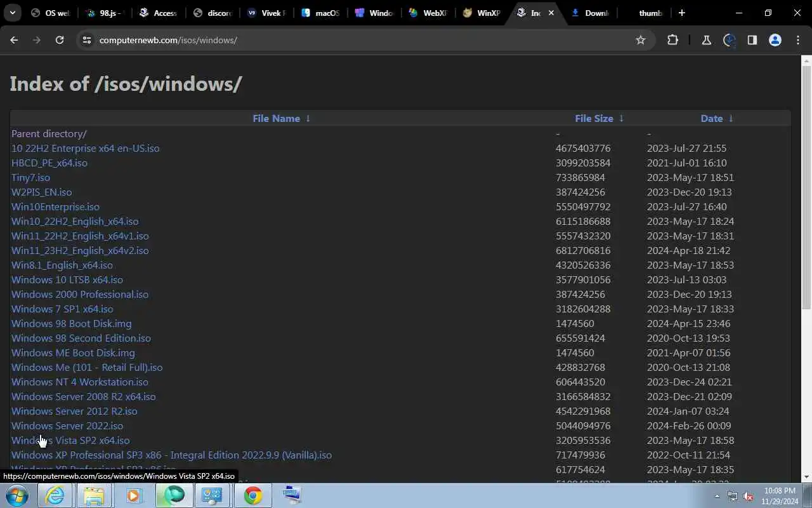Sort by File Name column header

click(x=276, y=118)
